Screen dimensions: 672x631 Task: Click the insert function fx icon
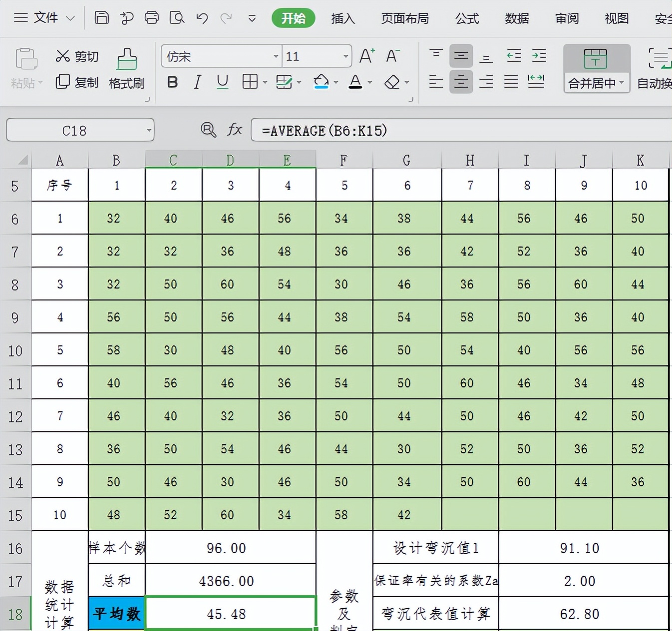[234, 130]
